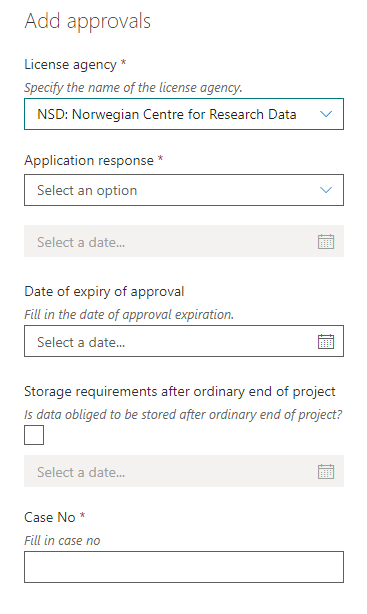367x614 pixels.
Task: Click the 'Is data obliged to be stored' hint
Action: (x=183, y=414)
